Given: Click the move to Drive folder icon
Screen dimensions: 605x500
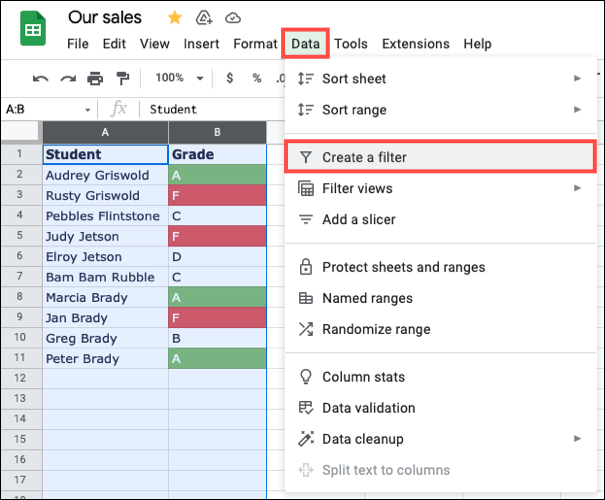Looking at the screenshot, I should (x=204, y=18).
